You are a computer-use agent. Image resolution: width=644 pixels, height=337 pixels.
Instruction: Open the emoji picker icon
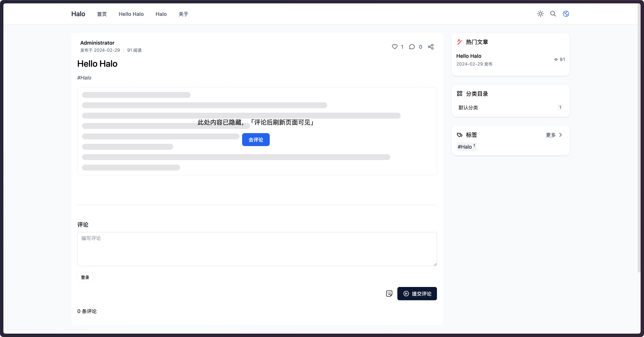click(x=389, y=294)
